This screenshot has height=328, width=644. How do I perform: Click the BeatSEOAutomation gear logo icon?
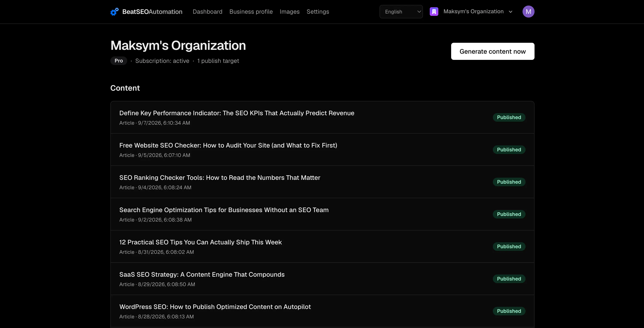pyautogui.click(x=115, y=12)
